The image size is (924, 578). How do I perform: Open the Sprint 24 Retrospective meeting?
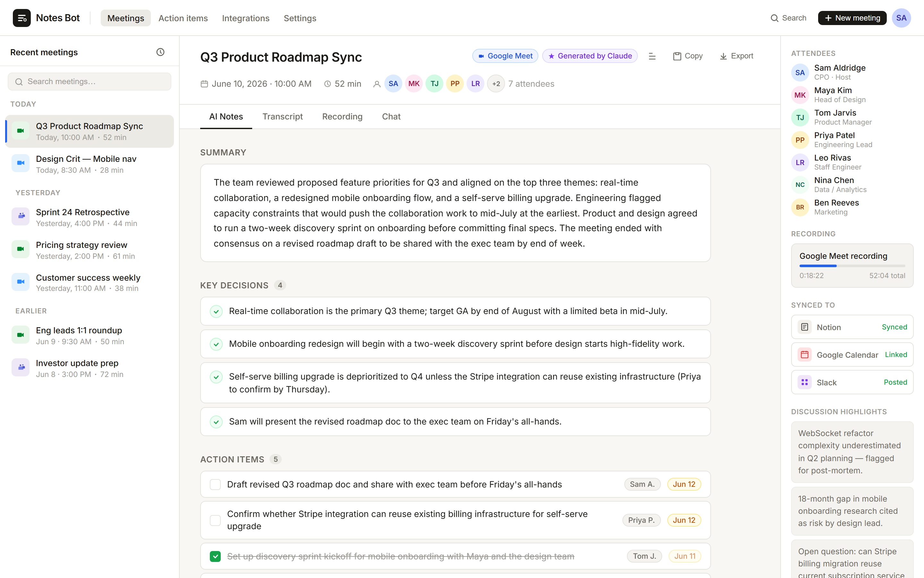(89, 217)
